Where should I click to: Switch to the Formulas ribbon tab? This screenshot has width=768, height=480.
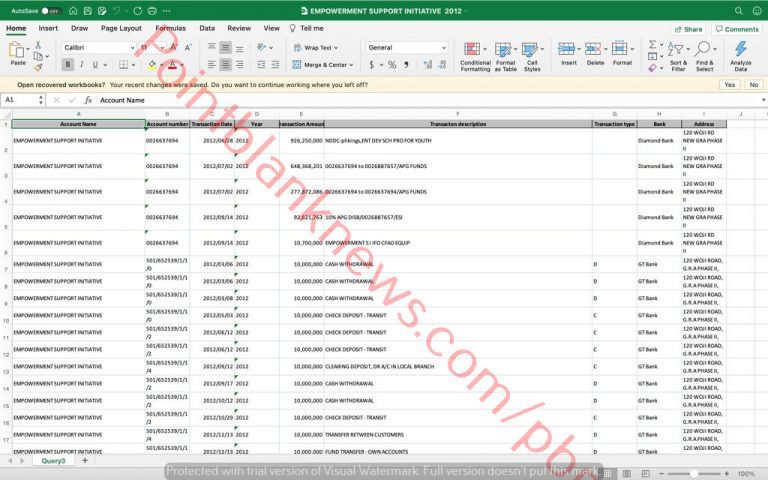point(170,28)
